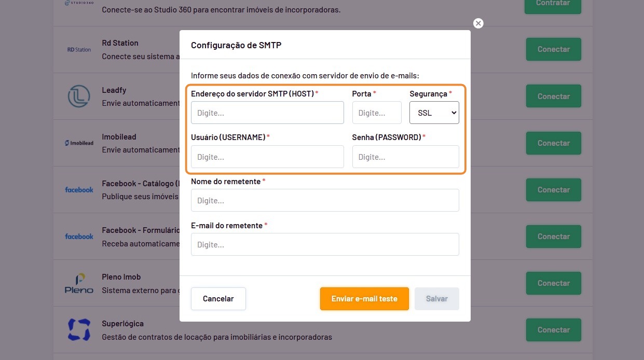The width and height of the screenshot is (644, 360).
Task: Click the Usuário (USERNAME) field
Action: 267,157
